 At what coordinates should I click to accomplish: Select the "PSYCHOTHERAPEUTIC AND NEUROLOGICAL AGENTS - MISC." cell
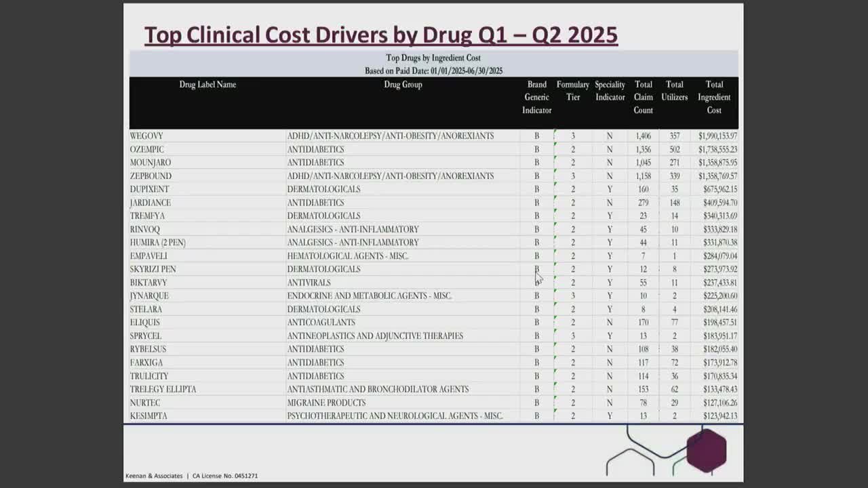click(395, 416)
